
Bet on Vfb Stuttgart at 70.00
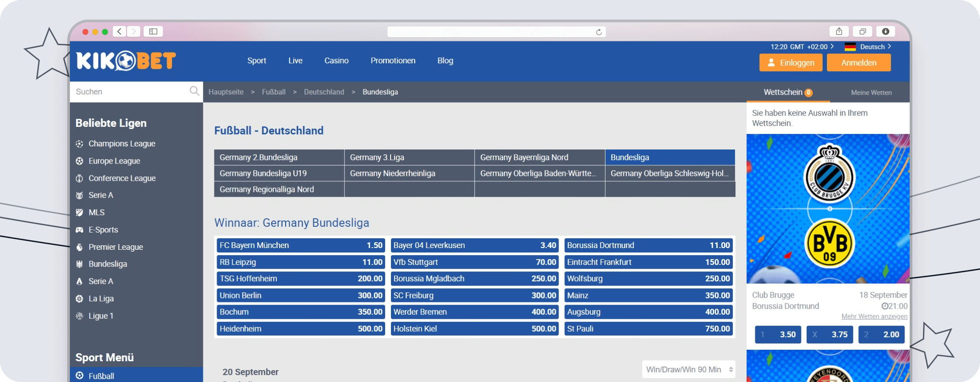tap(475, 262)
